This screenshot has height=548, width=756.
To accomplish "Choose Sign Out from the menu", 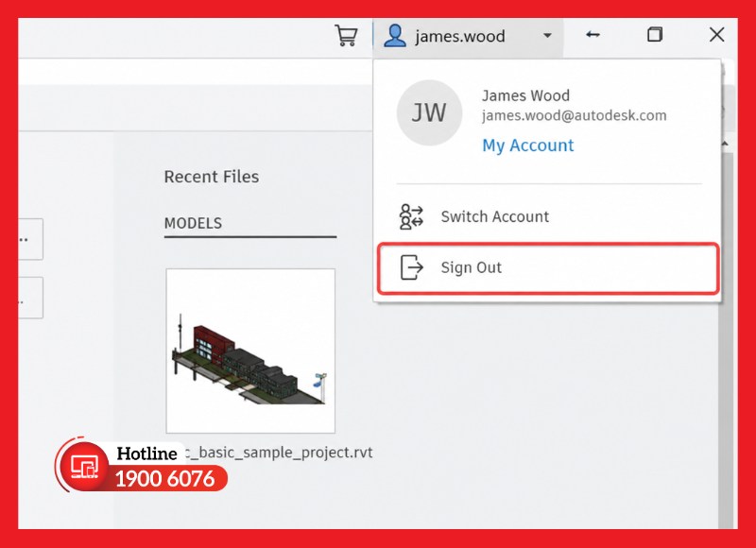I will (548, 268).
